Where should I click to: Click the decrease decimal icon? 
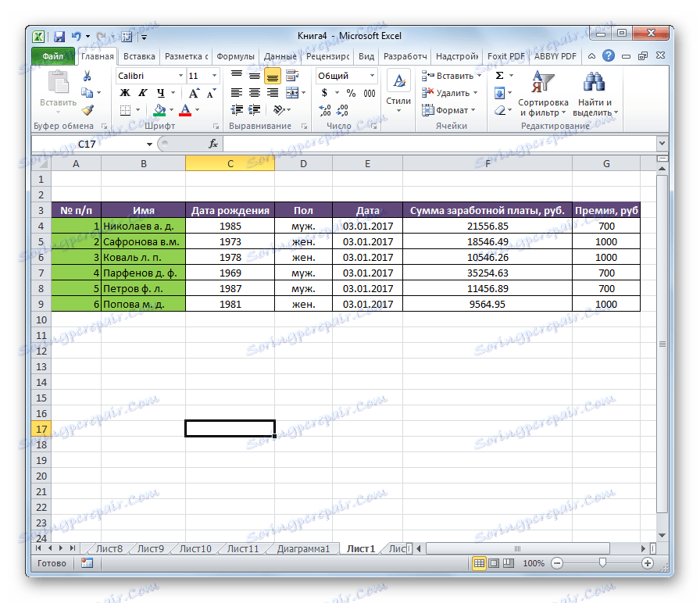tap(342, 110)
